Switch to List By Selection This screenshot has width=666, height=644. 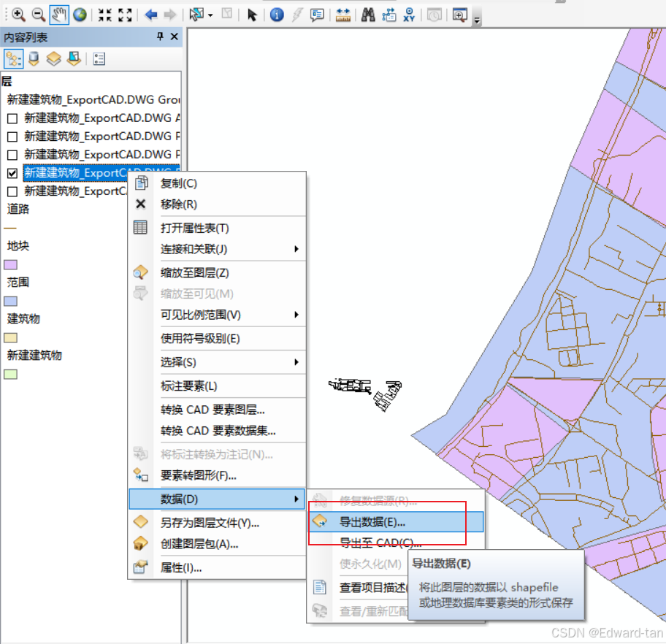point(74,59)
